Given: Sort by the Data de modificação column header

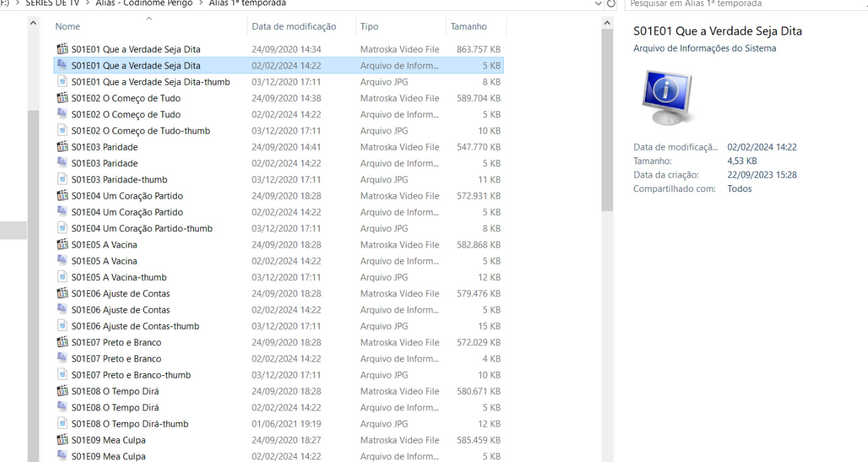Looking at the screenshot, I should click(x=294, y=26).
